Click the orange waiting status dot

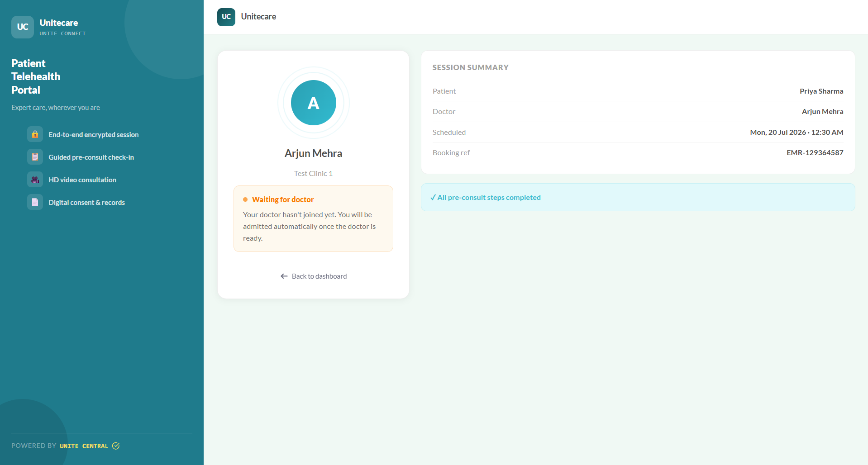245,199
